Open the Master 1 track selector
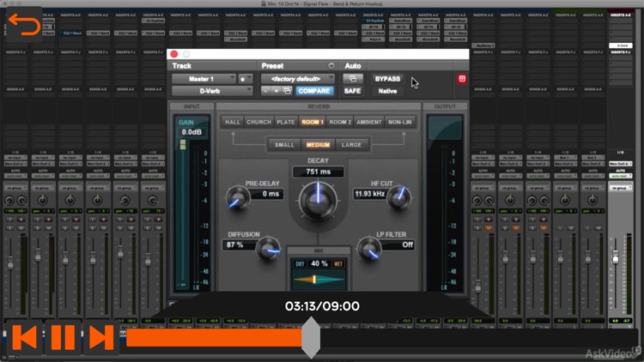 coord(204,79)
